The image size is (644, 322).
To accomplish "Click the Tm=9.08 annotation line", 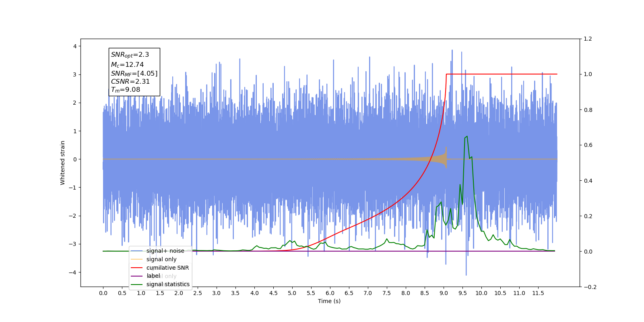I will pyautogui.click(x=126, y=90).
